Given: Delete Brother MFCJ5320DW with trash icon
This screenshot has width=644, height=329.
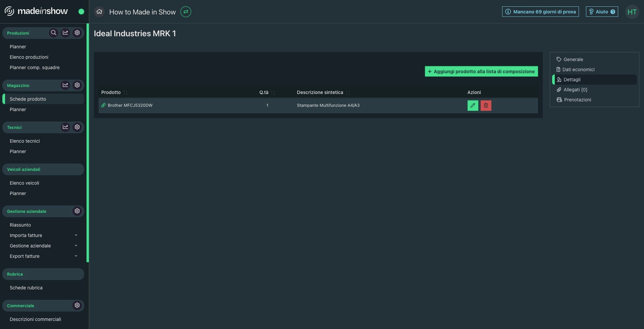Looking at the screenshot, I should 486,105.
